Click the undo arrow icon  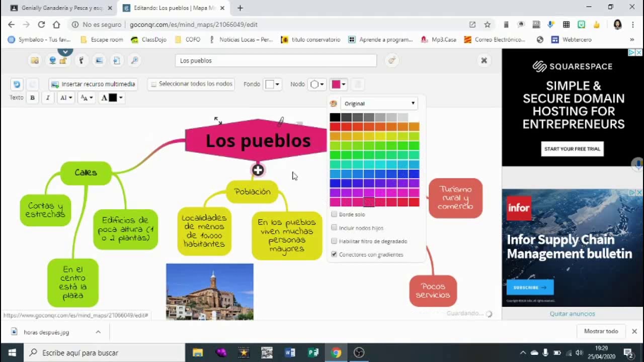pyautogui.click(x=17, y=84)
